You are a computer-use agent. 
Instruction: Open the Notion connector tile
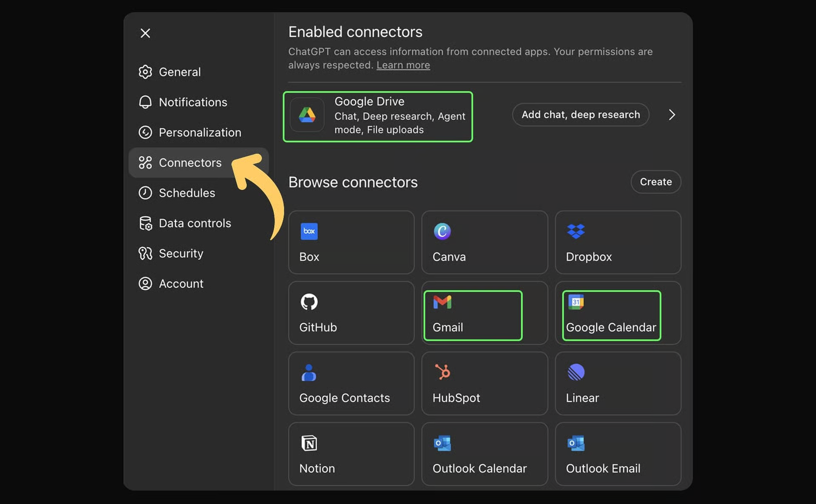[x=351, y=454]
